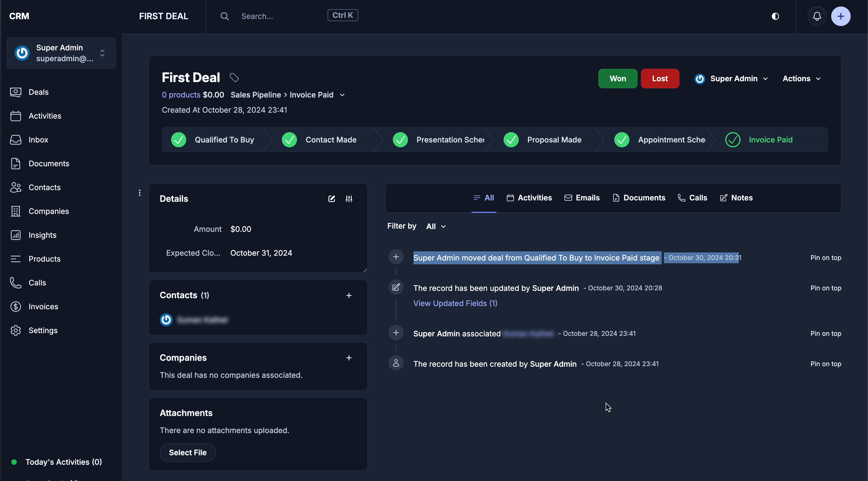Open Details fields management sliders icon
Screen dimensions: 868x481
(x=349, y=199)
